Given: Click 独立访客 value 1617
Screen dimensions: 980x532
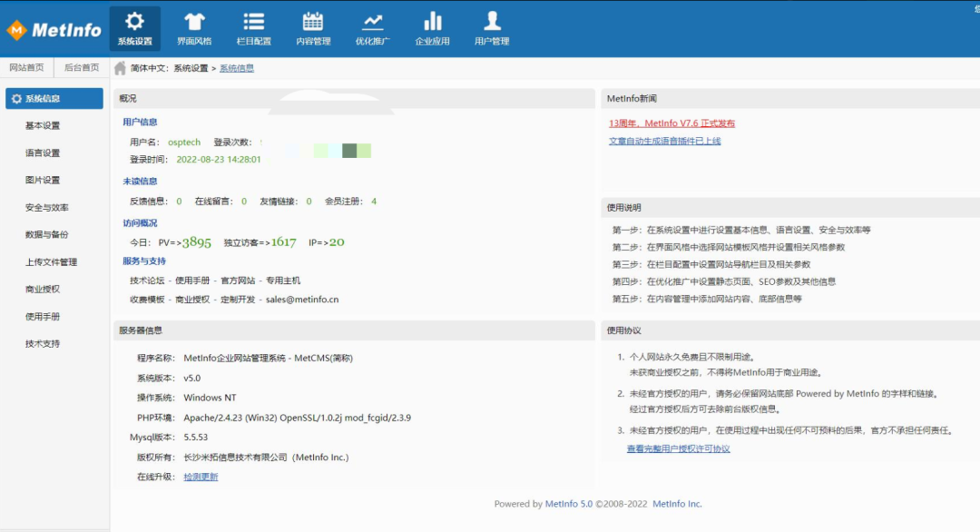Looking at the screenshot, I should click(284, 241).
